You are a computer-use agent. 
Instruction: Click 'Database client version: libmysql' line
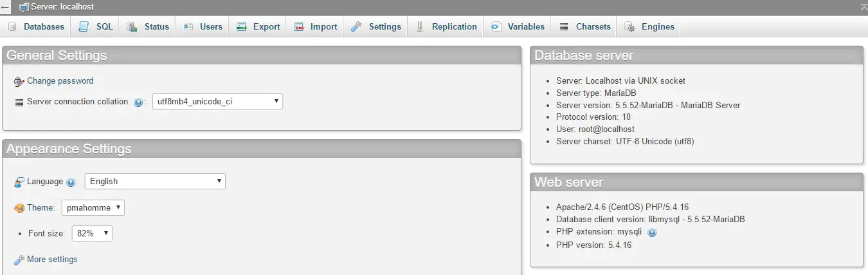(x=651, y=220)
